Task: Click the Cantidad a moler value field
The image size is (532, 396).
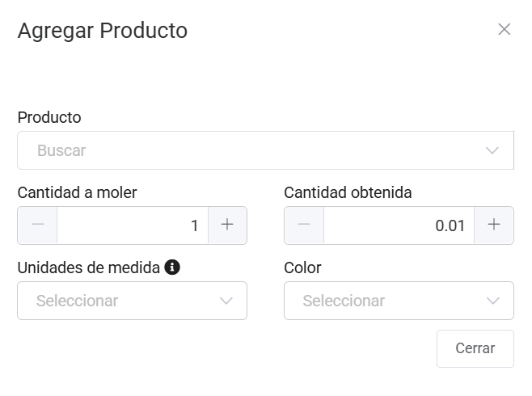Action: point(133,225)
